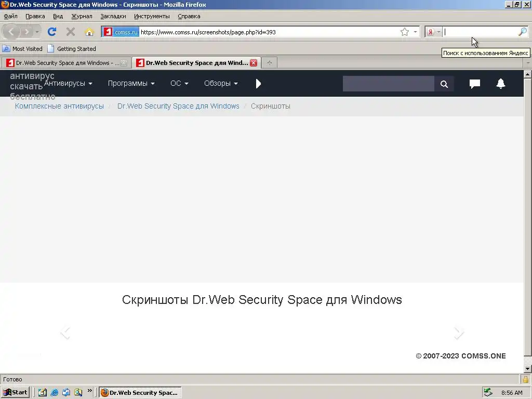Click the Готово status bar text

coord(12,379)
